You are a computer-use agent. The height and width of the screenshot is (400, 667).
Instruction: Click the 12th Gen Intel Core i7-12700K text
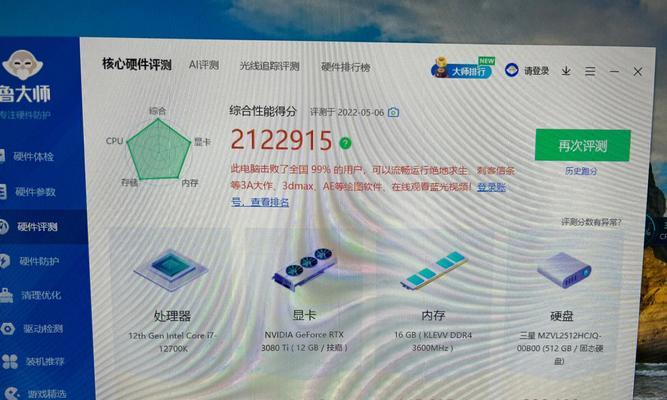click(x=172, y=342)
